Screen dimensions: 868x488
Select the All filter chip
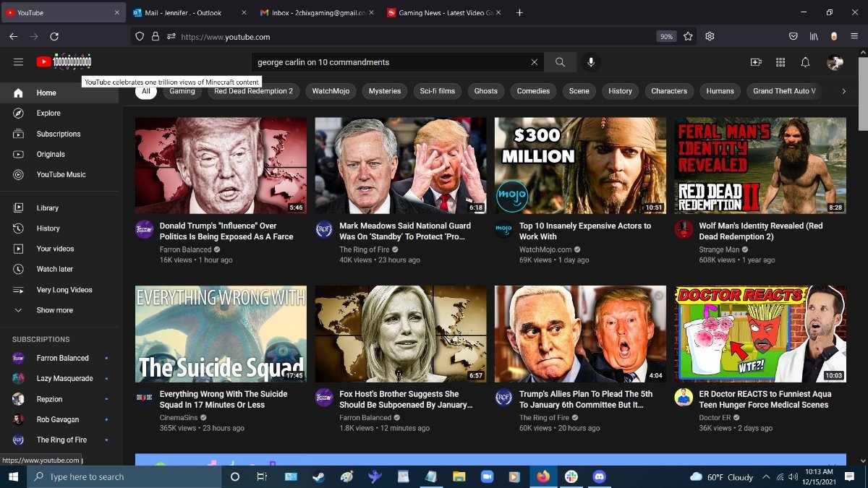146,91
